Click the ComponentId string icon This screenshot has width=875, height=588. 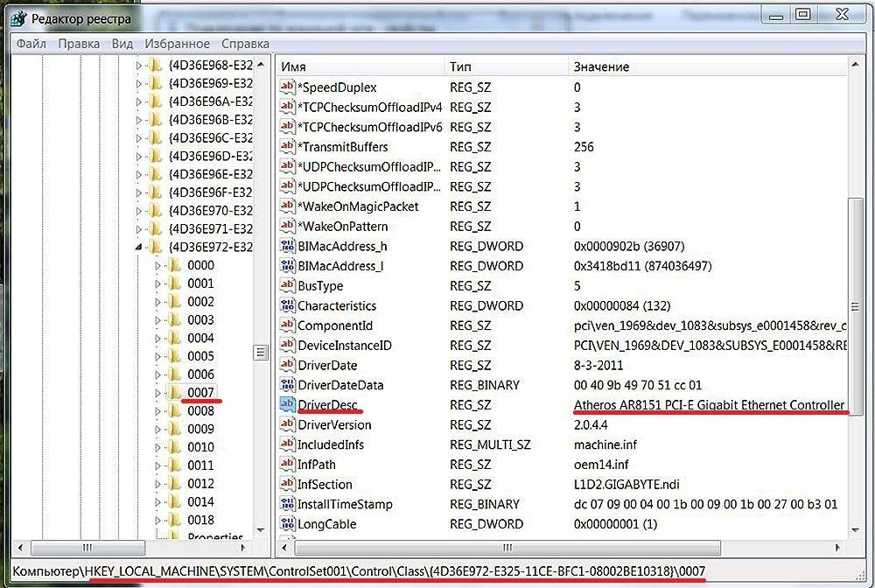pyautogui.click(x=287, y=325)
